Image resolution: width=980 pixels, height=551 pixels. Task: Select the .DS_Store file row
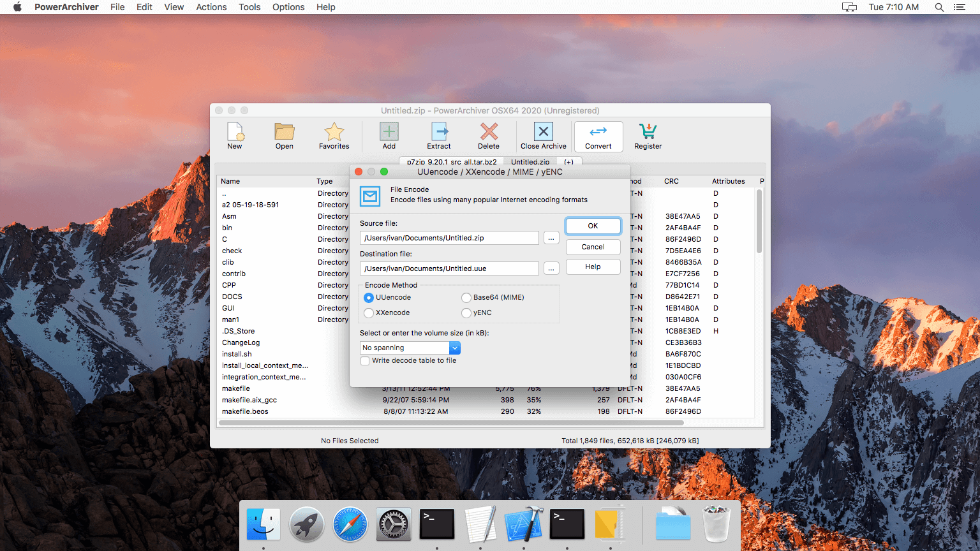point(238,331)
